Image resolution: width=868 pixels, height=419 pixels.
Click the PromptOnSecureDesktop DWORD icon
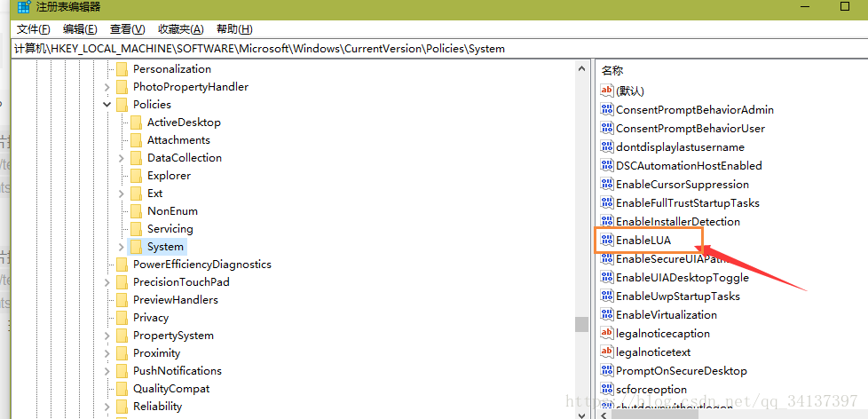pyautogui.click(x=607, y=371)
